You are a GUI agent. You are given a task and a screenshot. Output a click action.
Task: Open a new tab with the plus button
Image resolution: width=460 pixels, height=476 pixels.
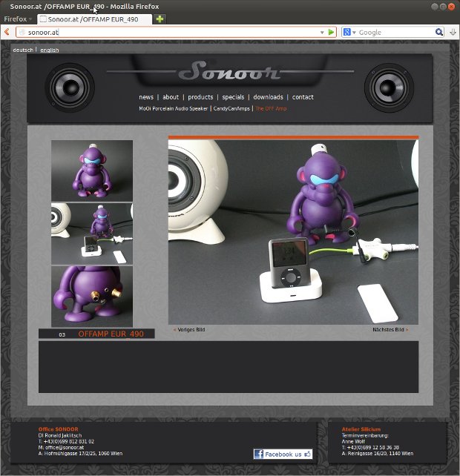160,19
